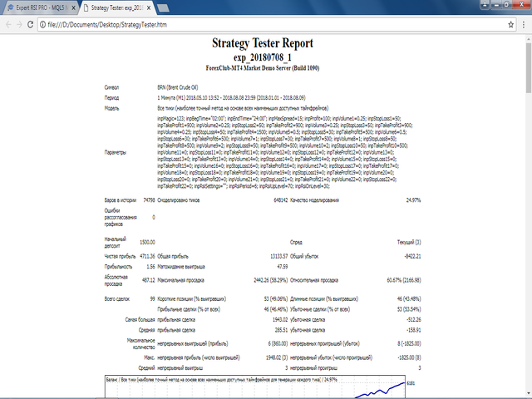
Task: Click the largest profit trade 1943.02 value
Action: tap(280, 319)
